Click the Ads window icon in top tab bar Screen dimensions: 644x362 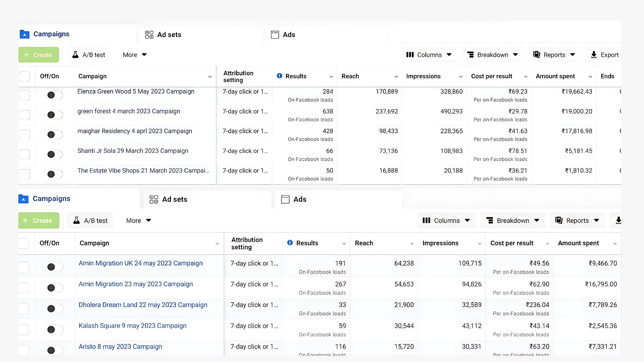coord(275,35)
